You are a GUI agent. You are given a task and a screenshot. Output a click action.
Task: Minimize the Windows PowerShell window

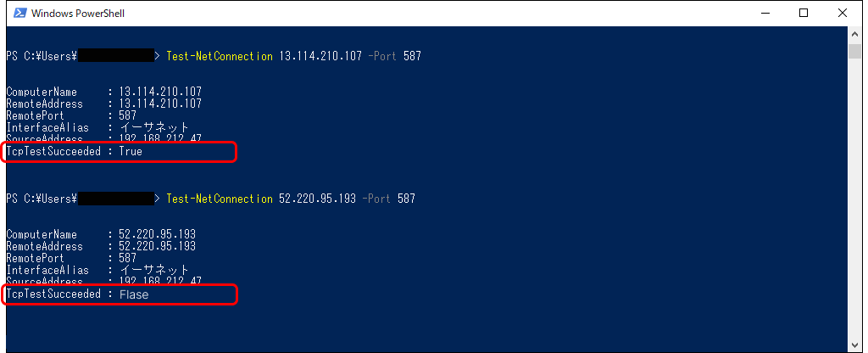tap(765, 13)
